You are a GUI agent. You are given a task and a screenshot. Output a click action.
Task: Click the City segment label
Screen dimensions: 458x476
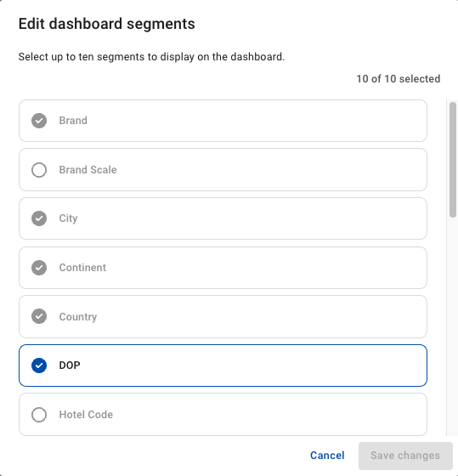68,218
